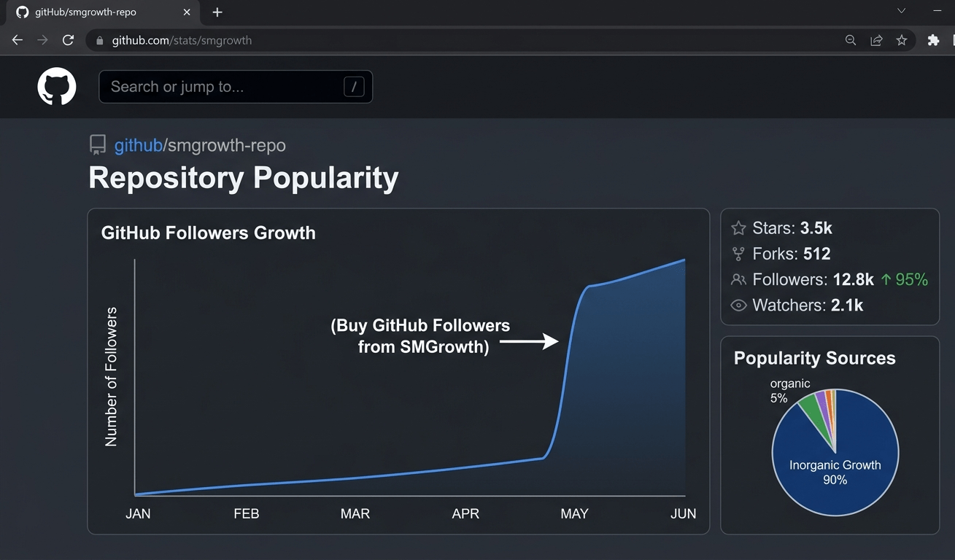Click the organic 5% pie label
Screen dimensions: 955x560
[789, 391]
